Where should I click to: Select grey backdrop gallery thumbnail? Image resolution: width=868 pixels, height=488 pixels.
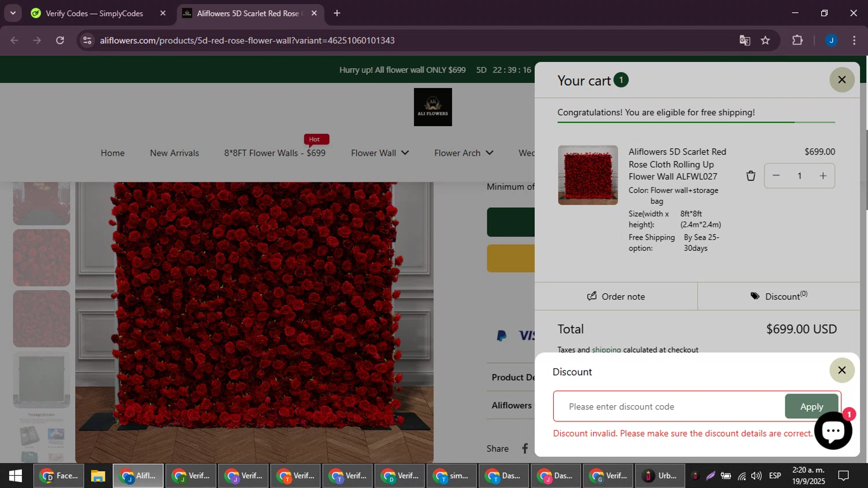[42, 380]
